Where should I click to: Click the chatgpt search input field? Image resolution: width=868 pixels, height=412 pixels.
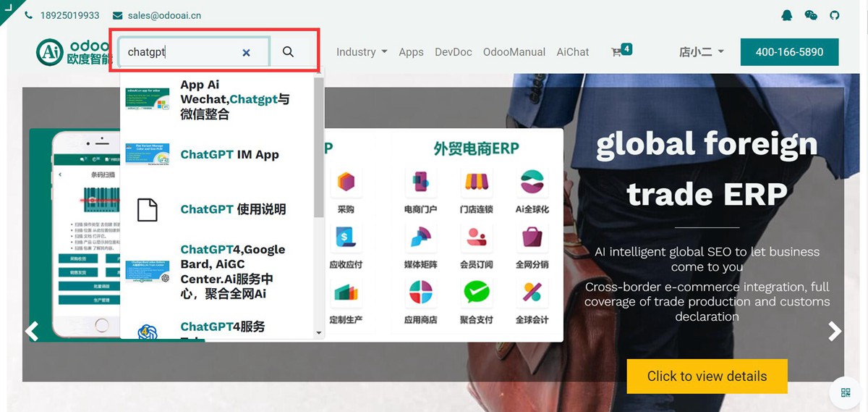coord(194,52)
